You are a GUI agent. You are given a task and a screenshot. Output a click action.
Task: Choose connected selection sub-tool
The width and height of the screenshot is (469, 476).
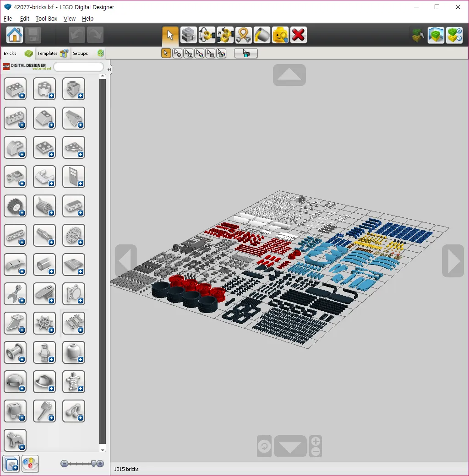click(188, 53)
